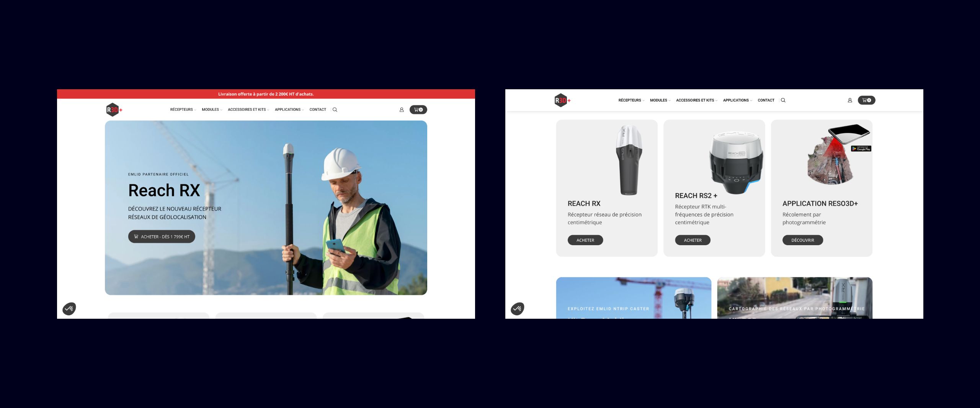Image resolution: width=980 pixels, height=408 pixels.
Task: Open CONTACT link in right window
Action: click(x=766, y=100)
